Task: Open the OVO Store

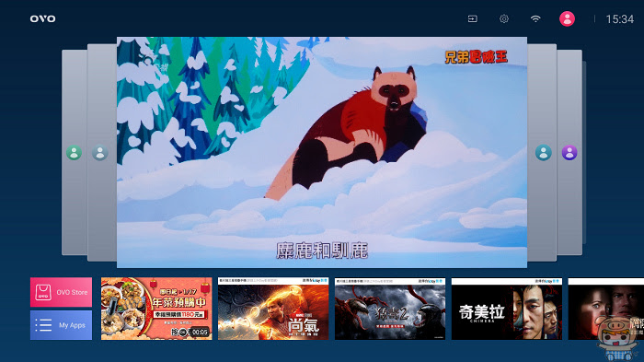Action: tap(61, 292)
